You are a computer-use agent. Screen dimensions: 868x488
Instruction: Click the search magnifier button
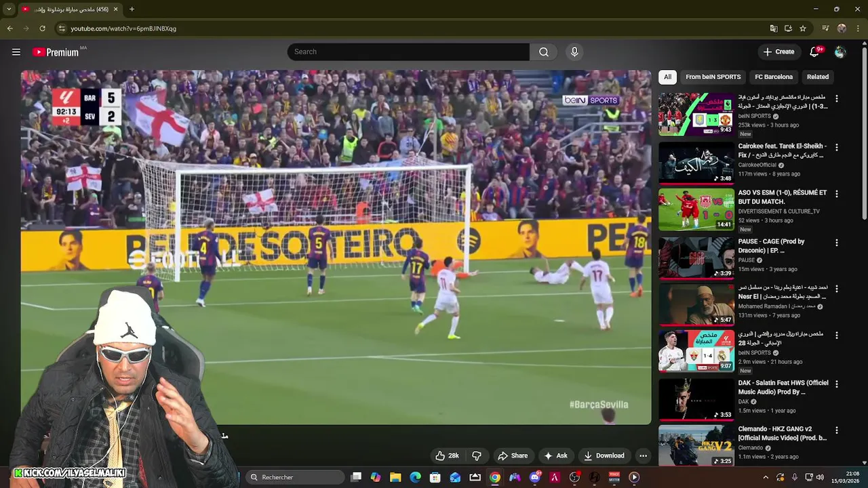544,52
